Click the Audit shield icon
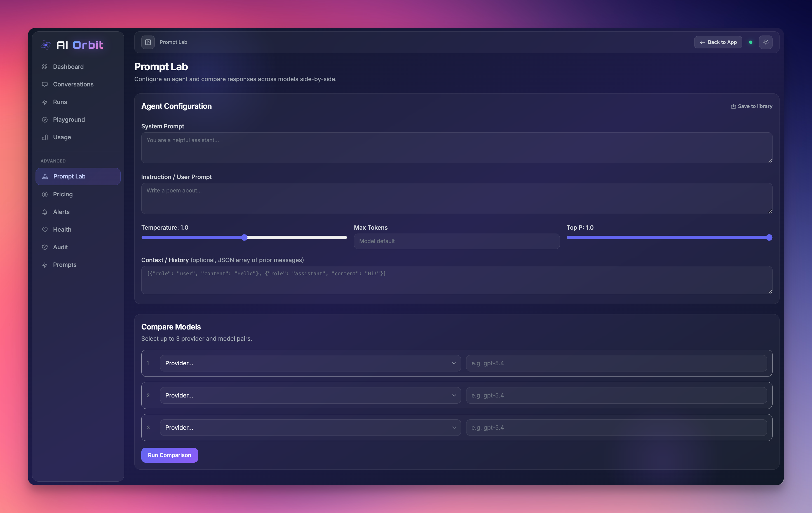 (44, 247)
